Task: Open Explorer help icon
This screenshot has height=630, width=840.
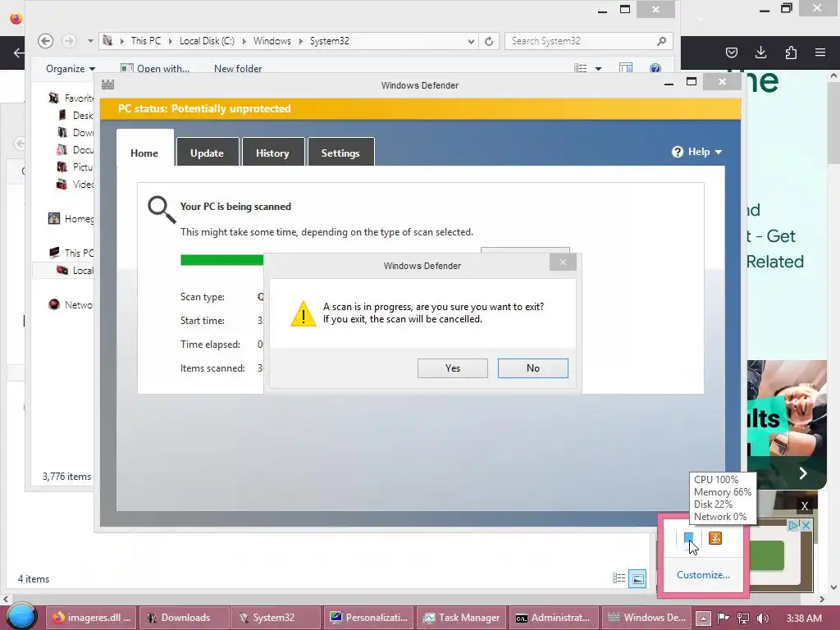Action: click(655, 68)
